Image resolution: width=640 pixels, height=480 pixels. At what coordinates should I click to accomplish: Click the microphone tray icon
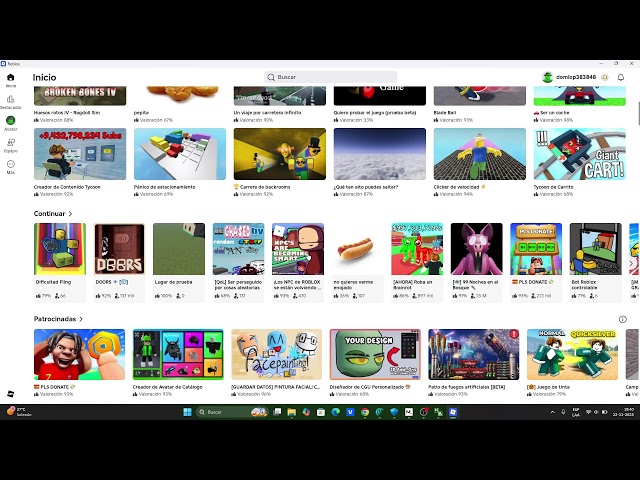(x=563, y=412)
